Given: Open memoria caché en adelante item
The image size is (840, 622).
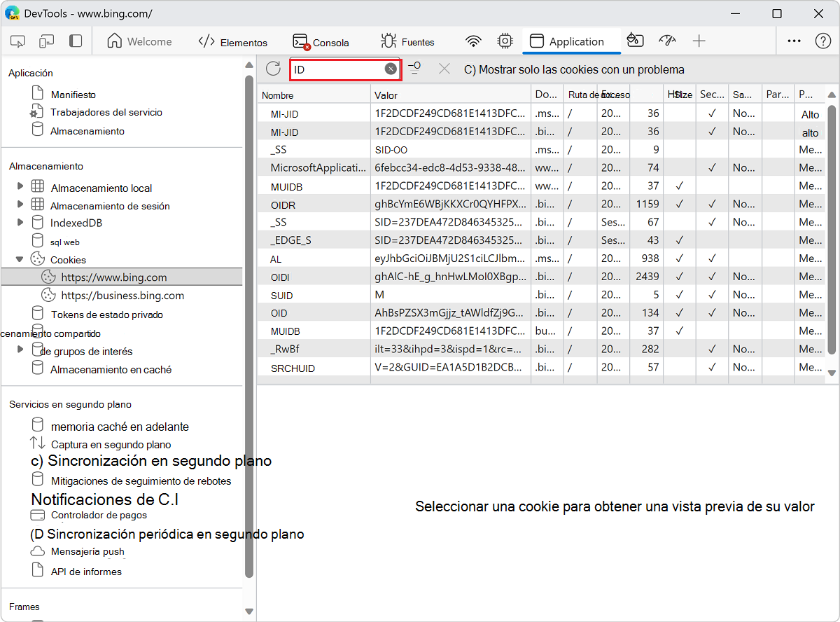Looking at the screenshot, I should [x=119, y=427].
